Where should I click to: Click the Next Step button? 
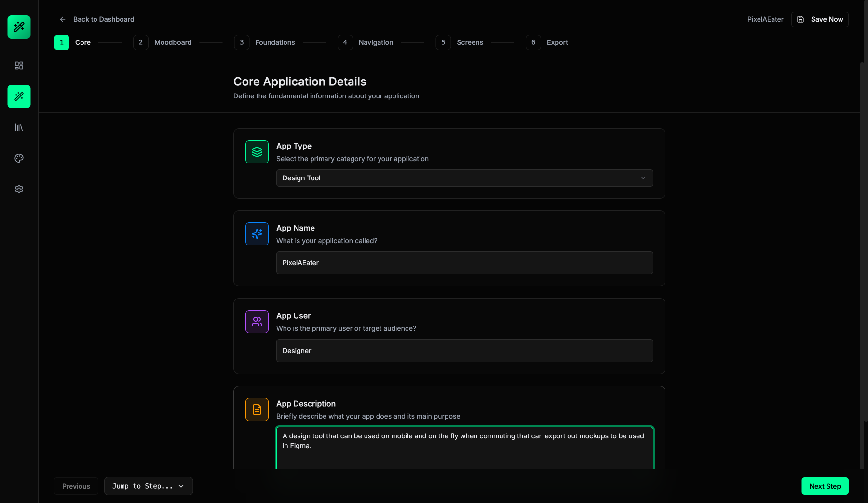point(825,486)
